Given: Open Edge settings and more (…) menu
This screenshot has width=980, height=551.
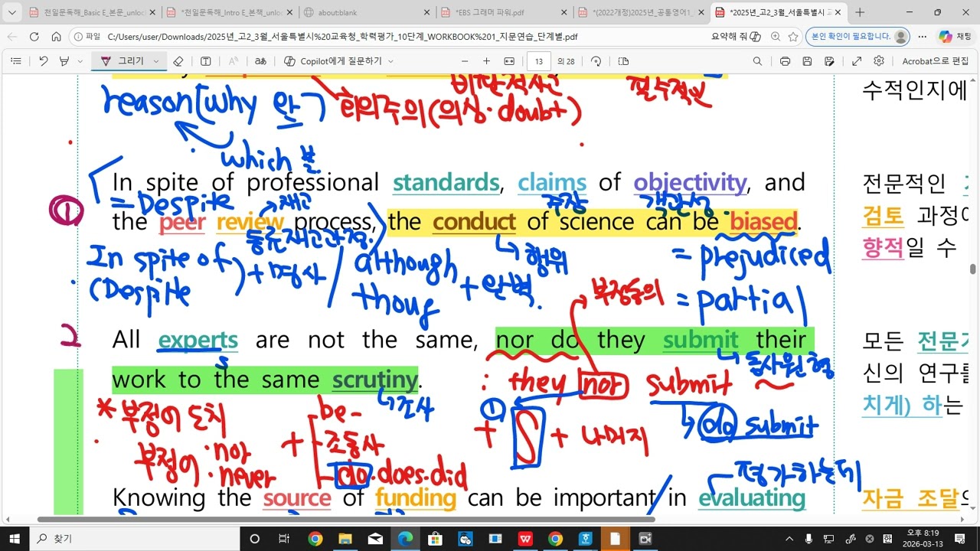Looking at the screenshot, I should click(x=922, y=37).
